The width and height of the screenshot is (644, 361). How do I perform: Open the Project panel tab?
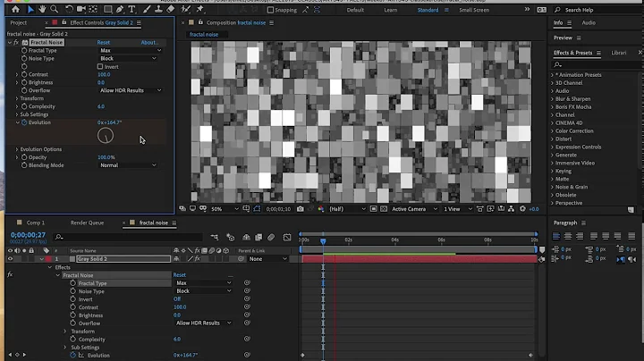tap(18, 22)
